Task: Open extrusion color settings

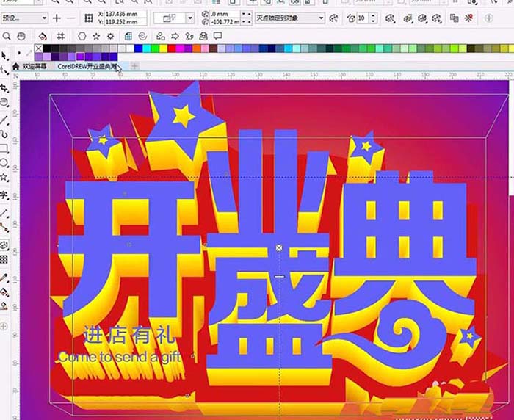Action: point(408,18)
